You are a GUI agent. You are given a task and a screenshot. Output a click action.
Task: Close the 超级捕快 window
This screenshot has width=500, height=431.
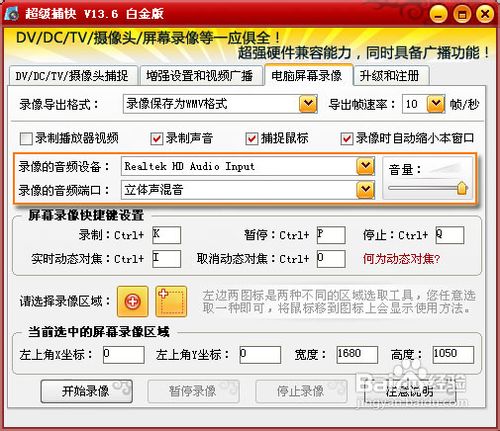tap(485, 14)
